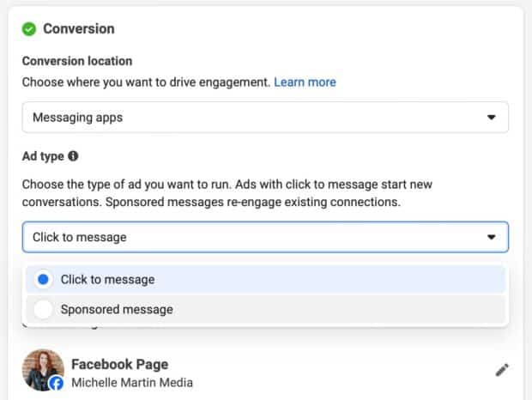Click the Ad type label
532x400 pixels.
43,156
